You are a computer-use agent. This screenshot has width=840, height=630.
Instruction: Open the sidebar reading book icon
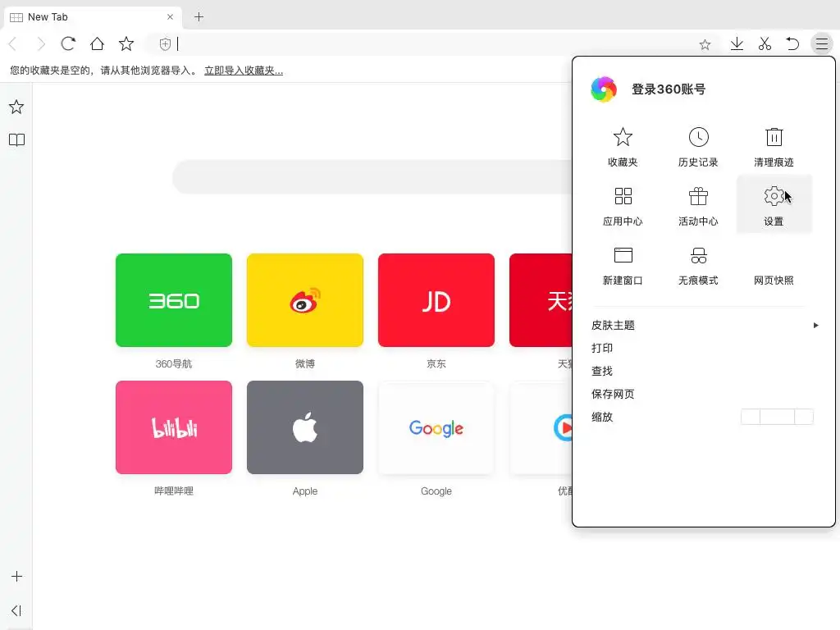click(16, 140)
